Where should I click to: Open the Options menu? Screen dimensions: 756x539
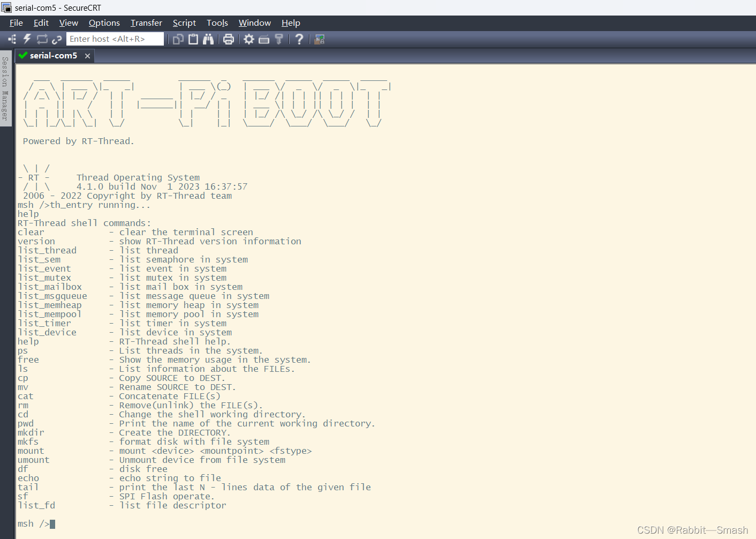tap(104, 23)
